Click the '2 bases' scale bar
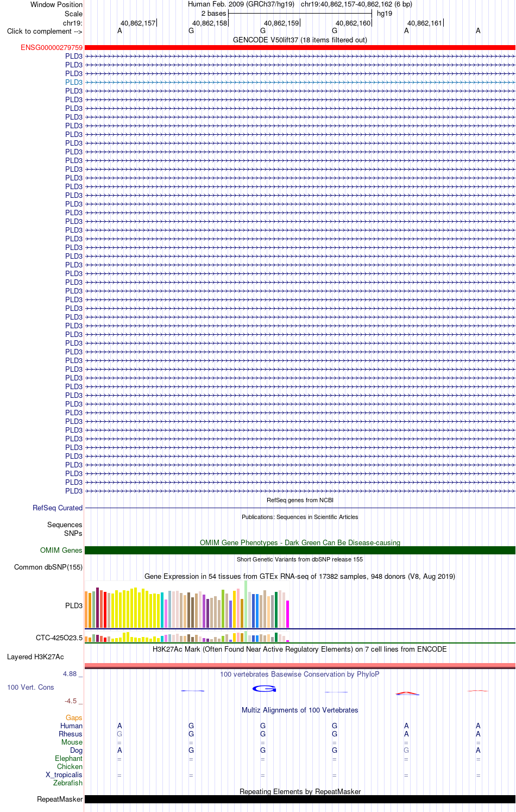The width and height of the screenshot is (516, 812). click(x=300, y=14)
